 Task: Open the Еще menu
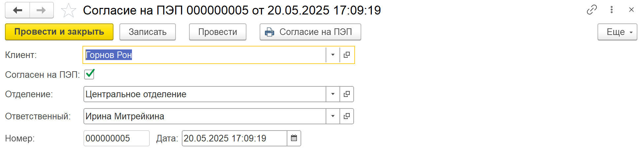pyautogui.click(x=617, y=32)
